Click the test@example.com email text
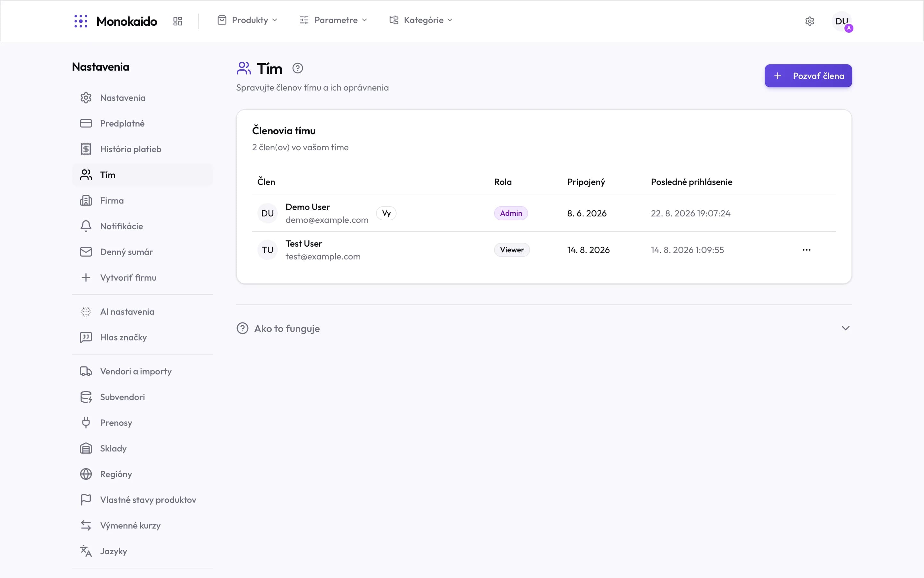924x578 pixels. tap(323, 257)
